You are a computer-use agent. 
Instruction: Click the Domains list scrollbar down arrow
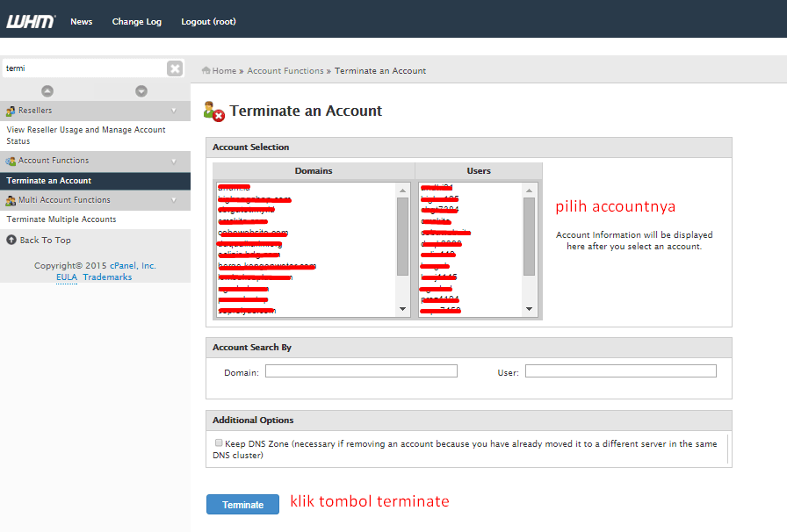(402, 309)
